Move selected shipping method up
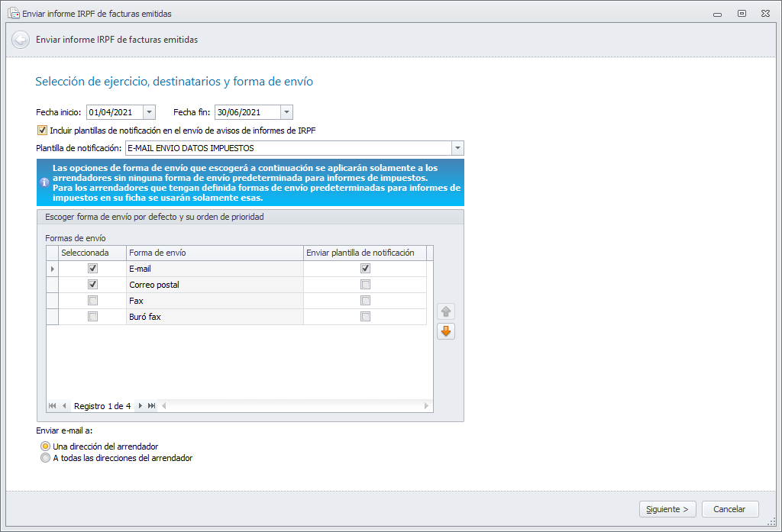The height and width of the screenshot is (532, 782). [x=446, y=311]
